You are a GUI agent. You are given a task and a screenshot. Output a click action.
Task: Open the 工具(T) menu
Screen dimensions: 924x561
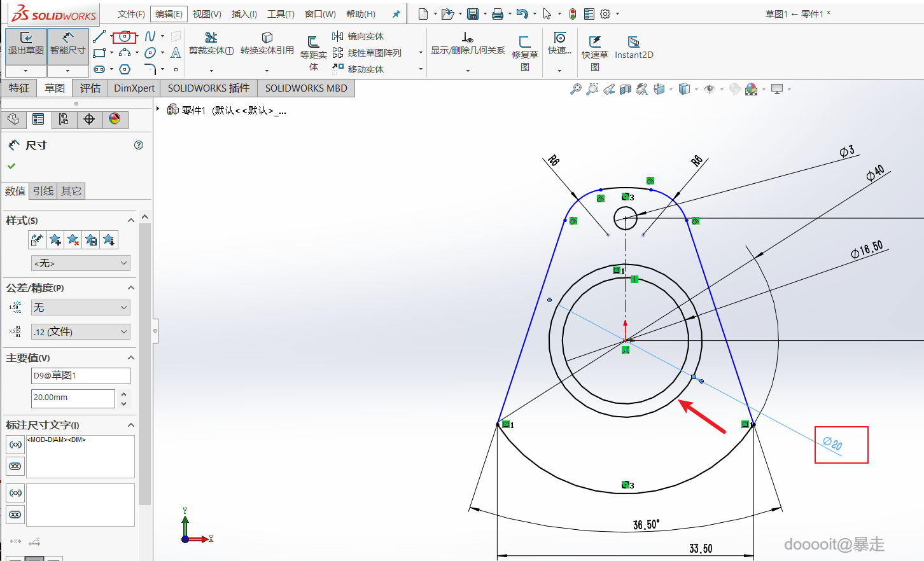point(280,14)
